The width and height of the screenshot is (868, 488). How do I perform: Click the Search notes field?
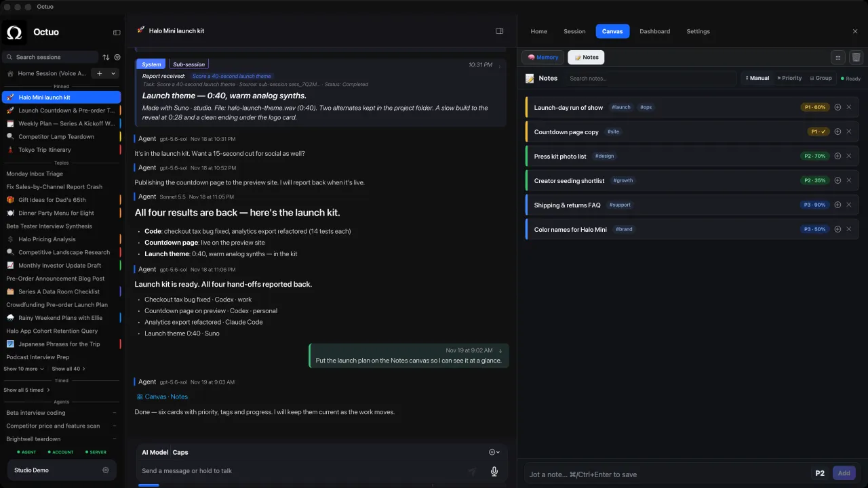click(x=651, y=78)
